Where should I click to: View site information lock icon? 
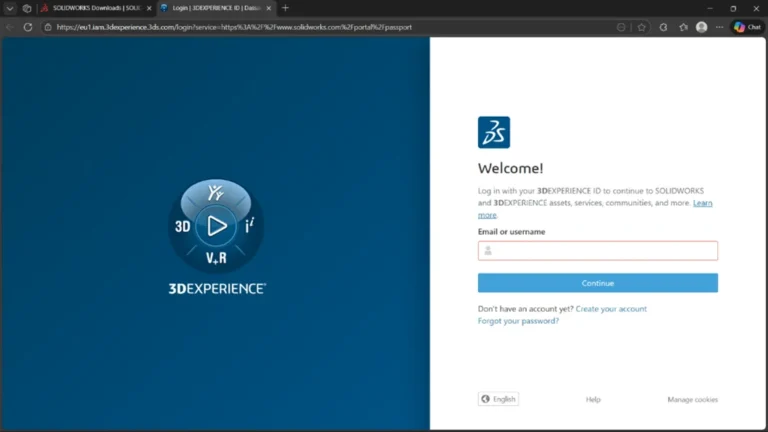[48, 27]
